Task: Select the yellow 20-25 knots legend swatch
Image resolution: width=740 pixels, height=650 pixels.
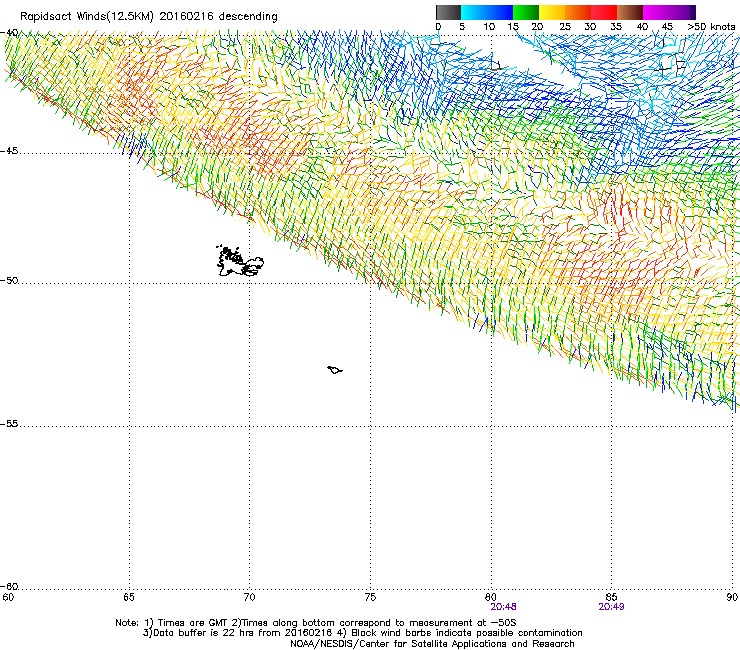Action: pyautogui.click(x=552, y=12)
